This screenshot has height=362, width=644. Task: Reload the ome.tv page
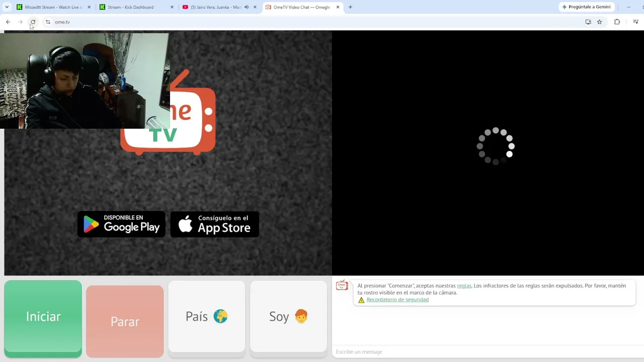coord(33,22)
